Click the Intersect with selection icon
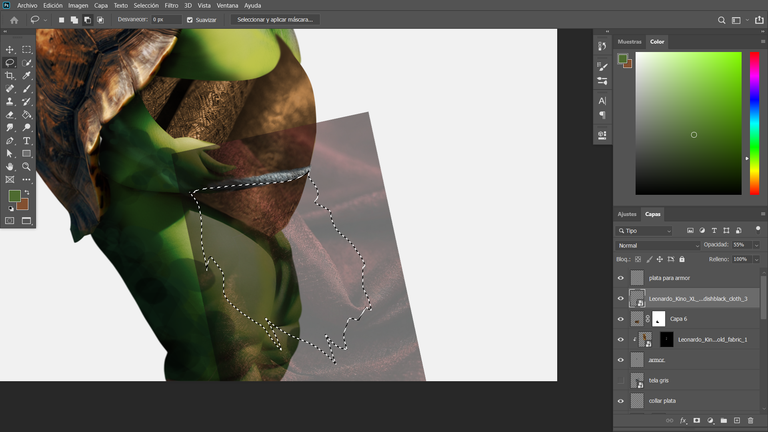The height and width of the screenshot is (432, 768). (x=100, y=20)
